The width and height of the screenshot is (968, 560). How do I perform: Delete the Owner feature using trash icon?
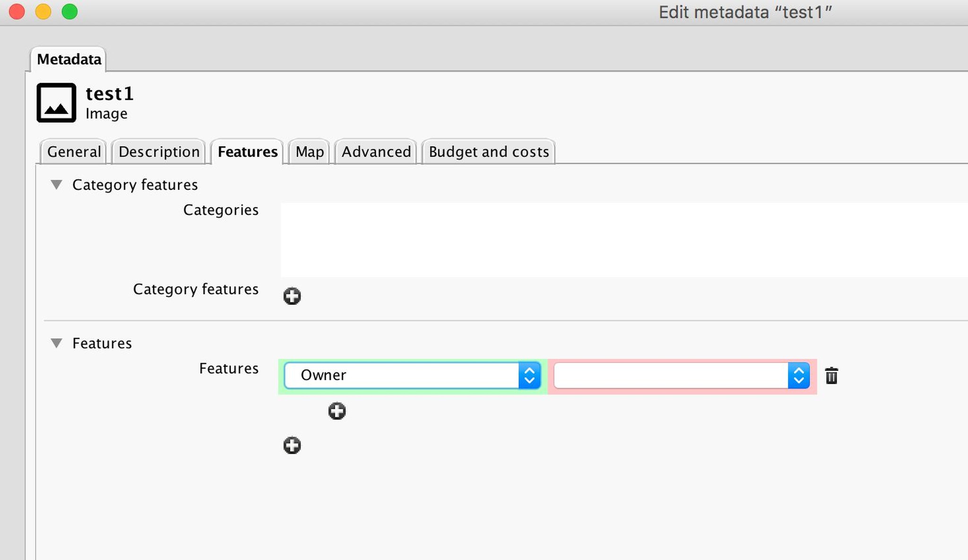coord(831,376)
